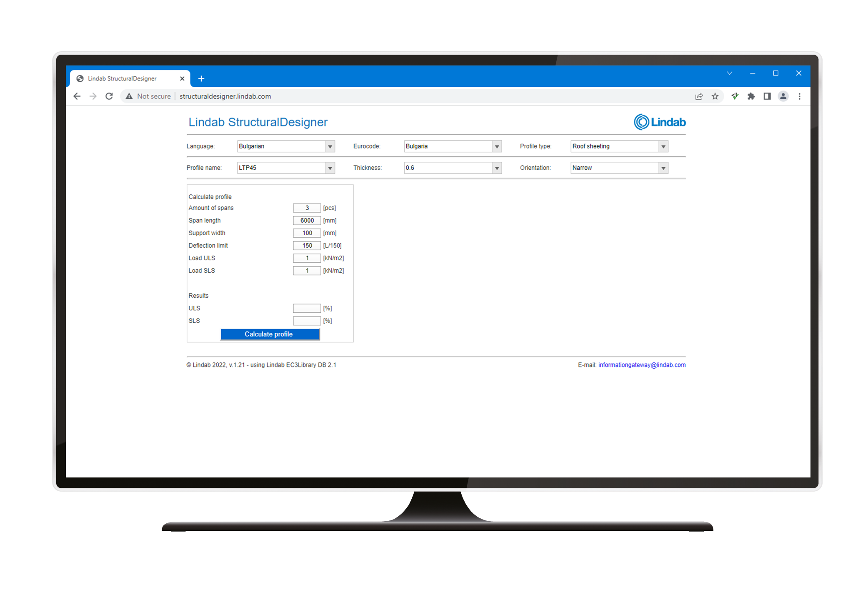The image size is (868, 608).
Task: Open the user profile avatar icon
Action: tap(783, 96)
